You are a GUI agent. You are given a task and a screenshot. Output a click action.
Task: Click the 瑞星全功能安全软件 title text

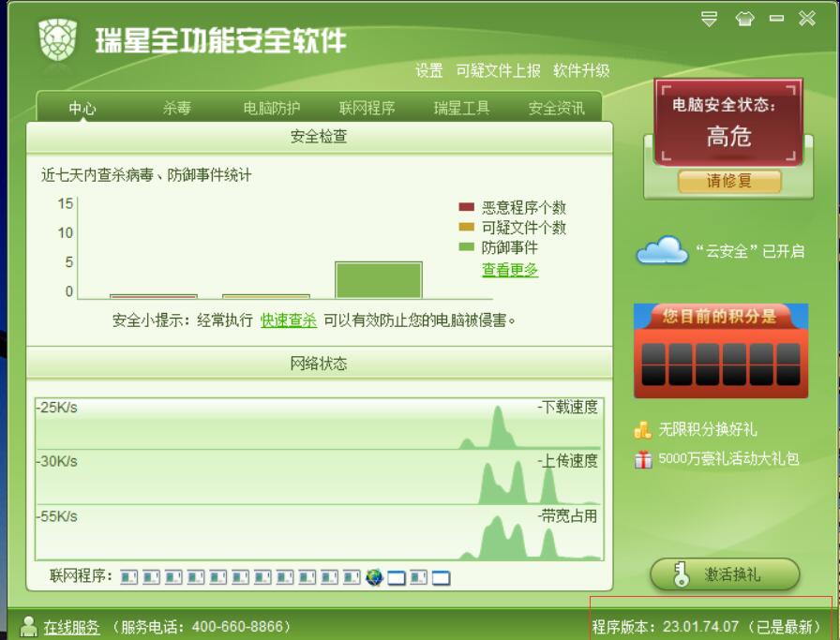220,40
